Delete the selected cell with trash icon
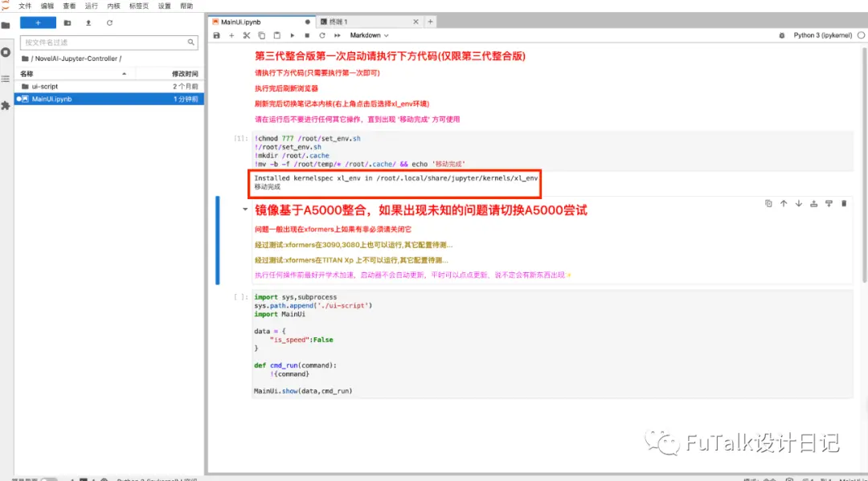The height and width of the screenshot is (481, 868). coord(844,204)
